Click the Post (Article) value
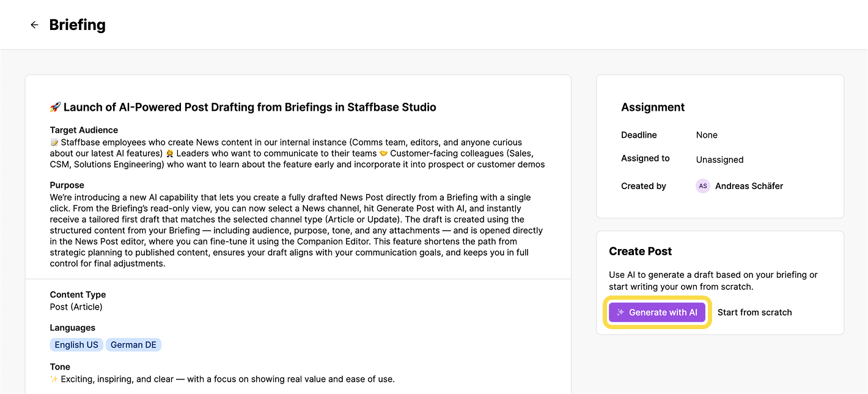 pos(76,307)
